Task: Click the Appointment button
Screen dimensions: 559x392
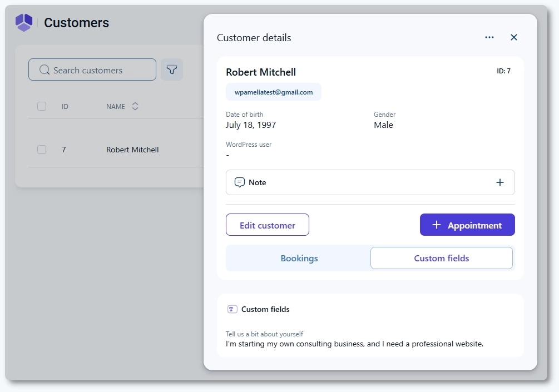Action: (467, 225)
